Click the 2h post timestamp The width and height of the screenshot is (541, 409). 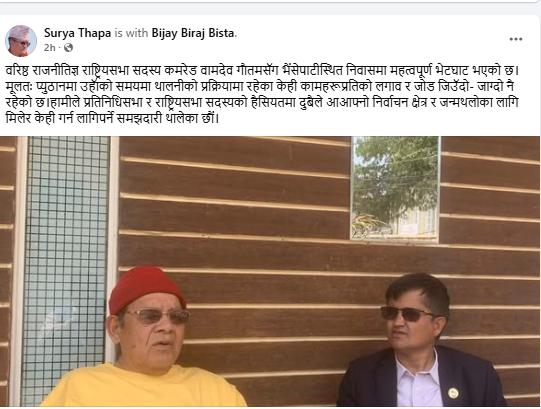(x=49, y=48)
